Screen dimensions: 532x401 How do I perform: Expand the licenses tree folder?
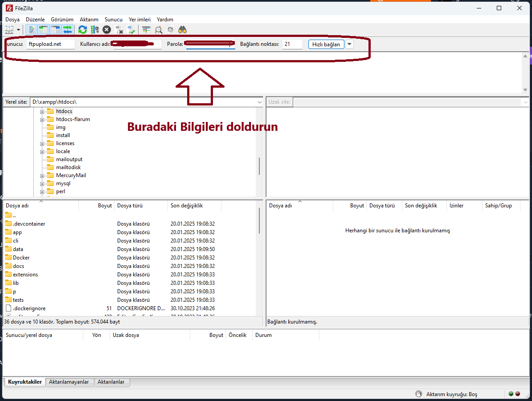(x=42, y=144)
